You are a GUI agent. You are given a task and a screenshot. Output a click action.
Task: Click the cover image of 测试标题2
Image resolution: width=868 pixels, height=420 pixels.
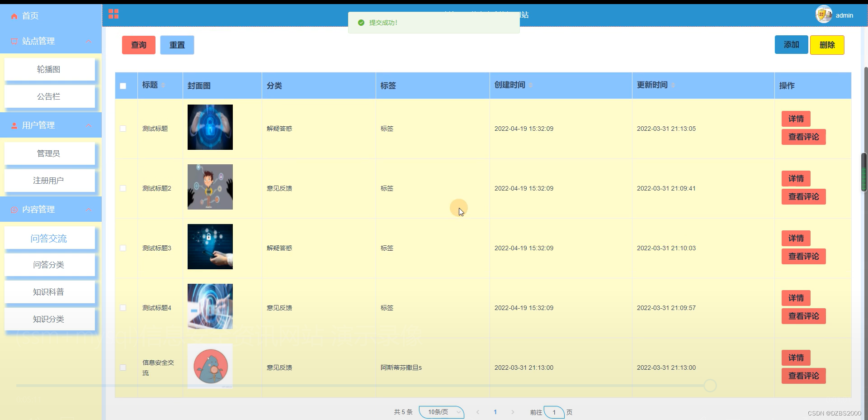210,187
